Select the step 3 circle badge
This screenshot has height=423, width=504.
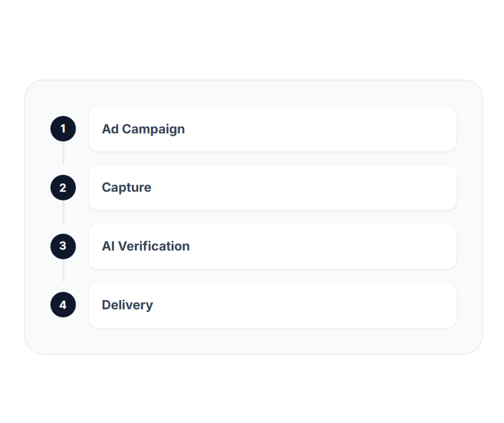click(63, 246)
